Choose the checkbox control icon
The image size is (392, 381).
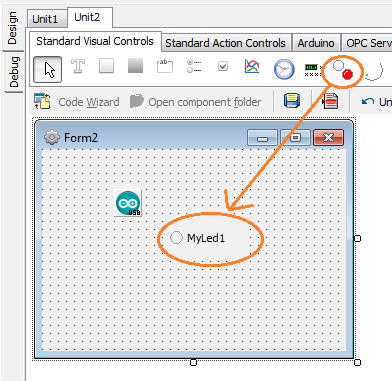[223, 66]
